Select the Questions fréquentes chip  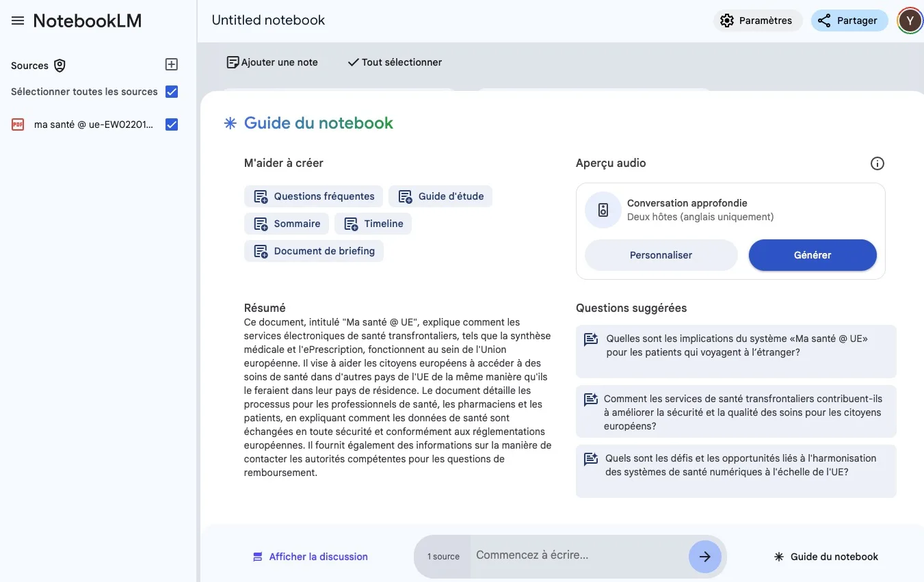point(314,196)
